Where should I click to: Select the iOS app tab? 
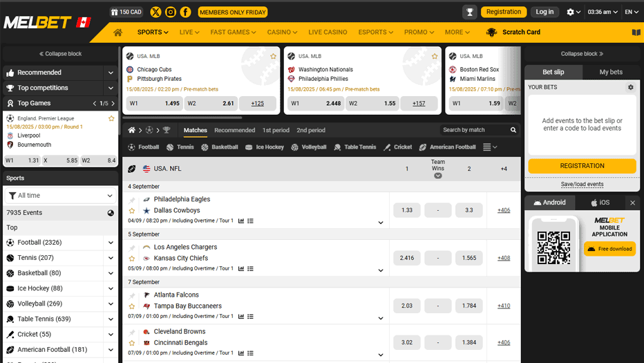tap(600, 203)
